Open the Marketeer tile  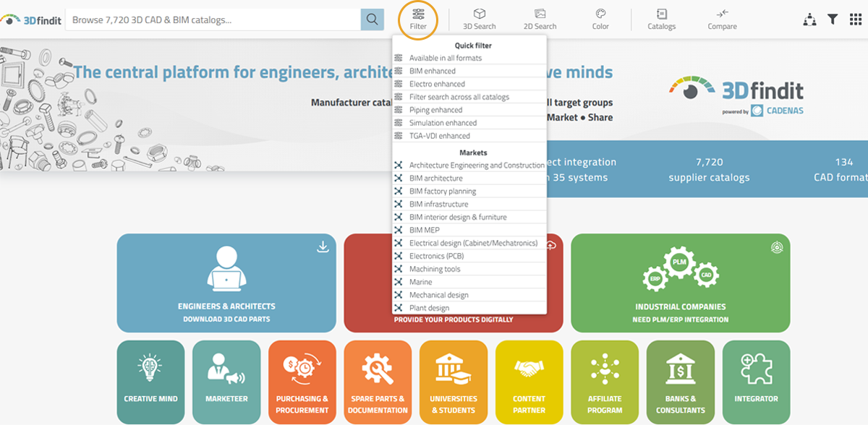226,382
